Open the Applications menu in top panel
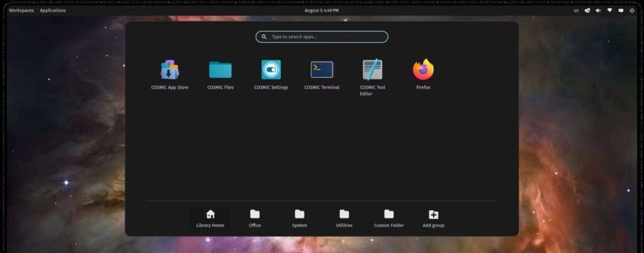The height and width of the screenshot is (253, 644). [53, 10]
